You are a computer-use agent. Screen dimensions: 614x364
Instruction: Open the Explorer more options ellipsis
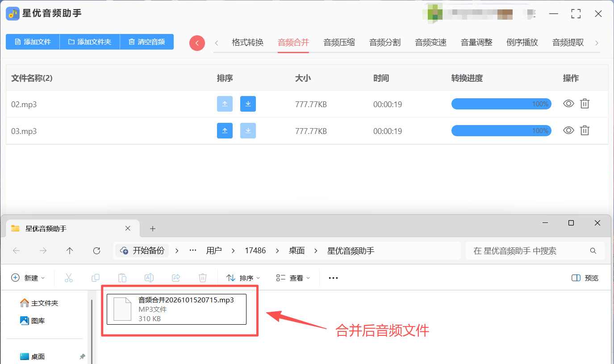333,278
